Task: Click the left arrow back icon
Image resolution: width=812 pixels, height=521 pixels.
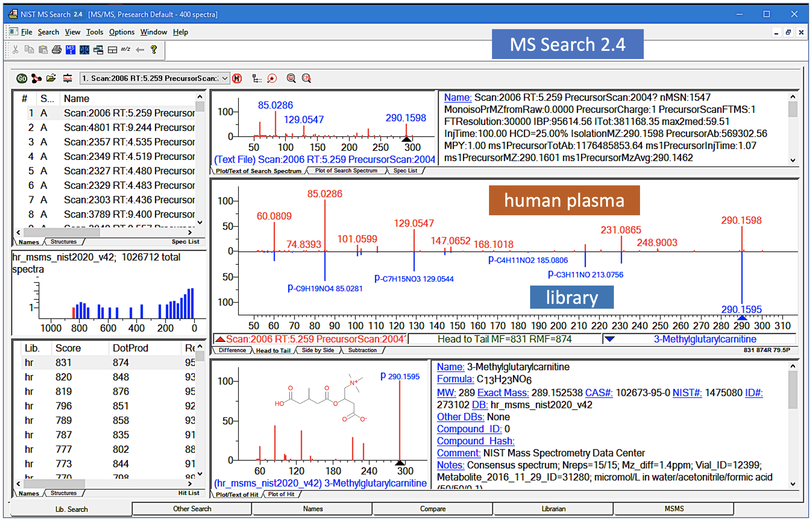Action: [x=140, y=50]
